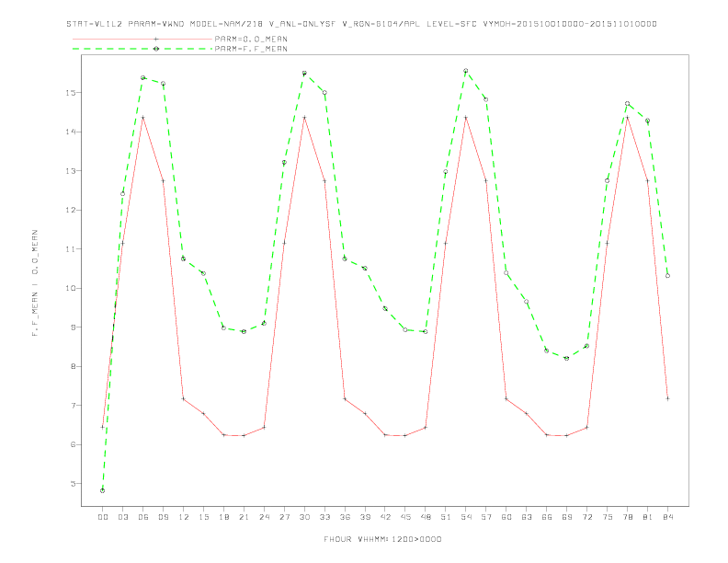Click x-axis tick label 27
Viewport: 728px width, 563px height.
(x=284, y=517)
